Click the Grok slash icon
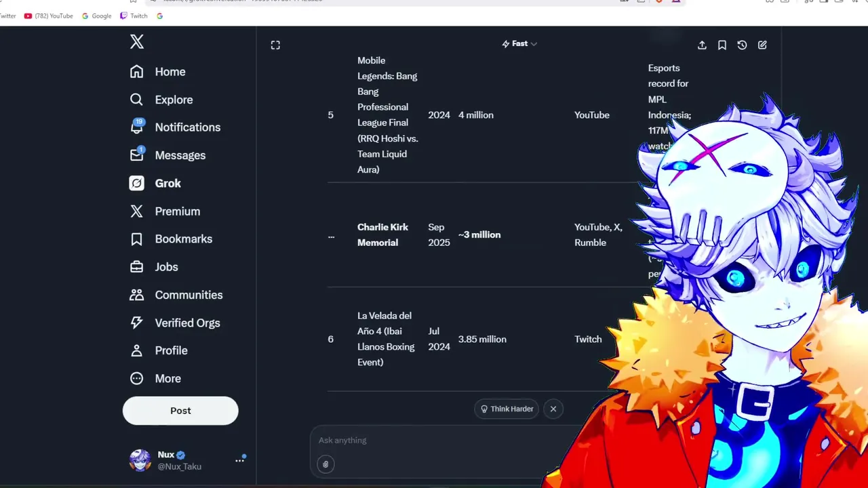The image size is (868, 488). click(137, 184)
